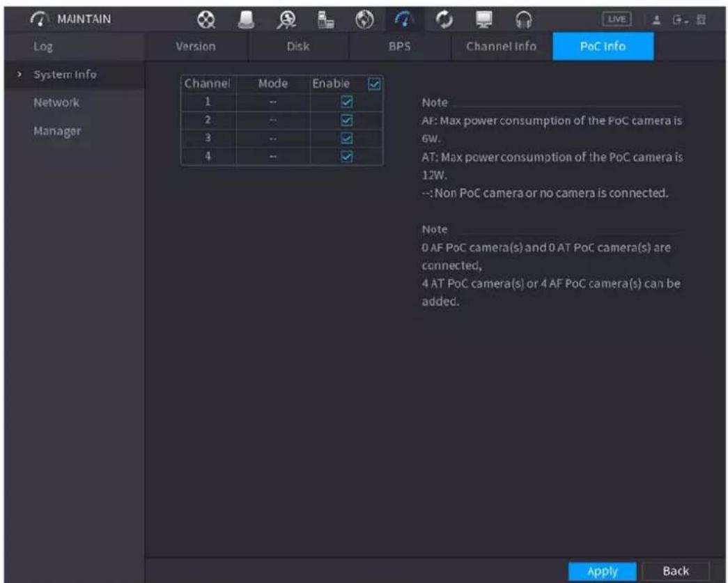Click the blue speedometer maintain icon
Viewport: 728px width, 583px height.
[x=404, y=20]
